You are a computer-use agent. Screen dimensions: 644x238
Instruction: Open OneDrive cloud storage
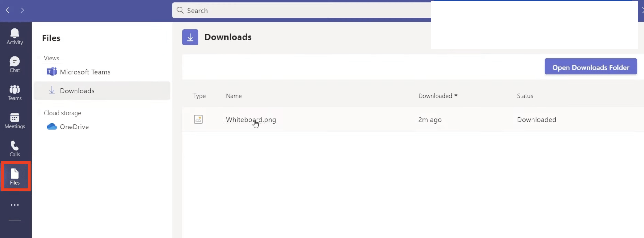coord(102,127)
